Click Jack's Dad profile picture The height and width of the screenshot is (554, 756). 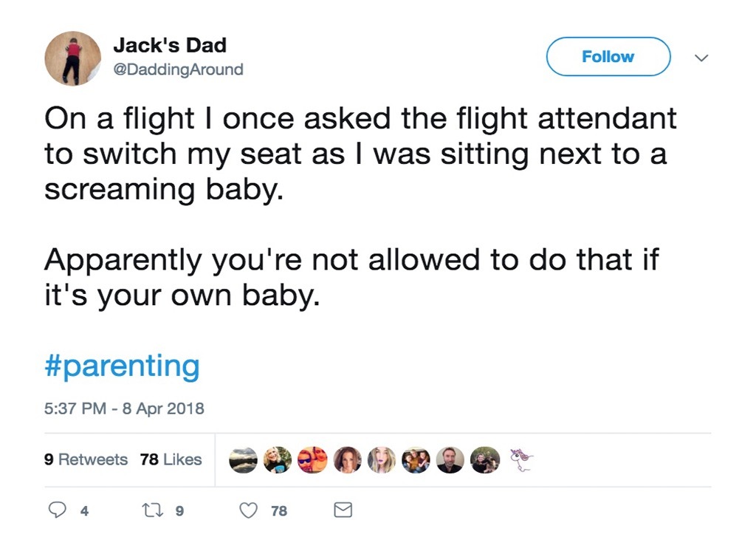[x=72, y=58]
